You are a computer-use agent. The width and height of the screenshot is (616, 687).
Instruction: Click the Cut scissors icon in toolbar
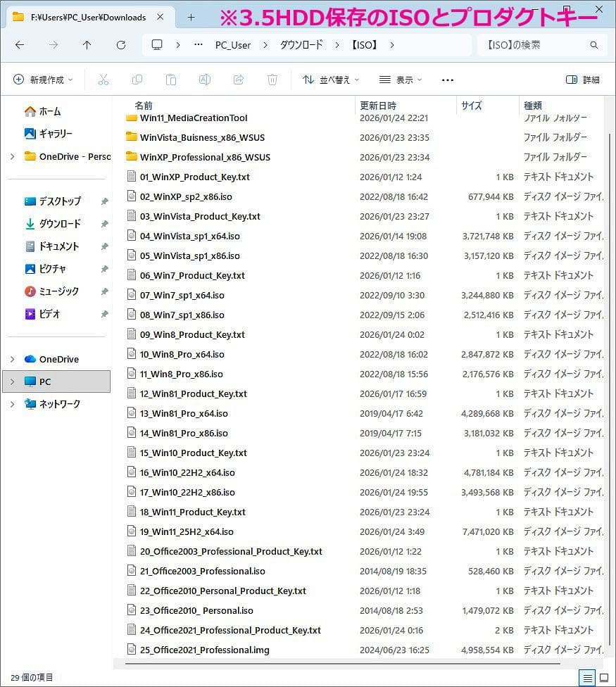[103, 80]
